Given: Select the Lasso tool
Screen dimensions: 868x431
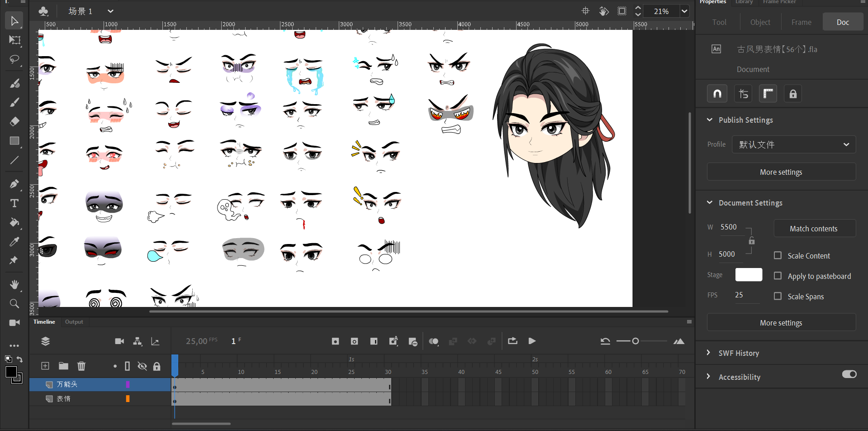Looking at the screenshot, I should (14, 60).
